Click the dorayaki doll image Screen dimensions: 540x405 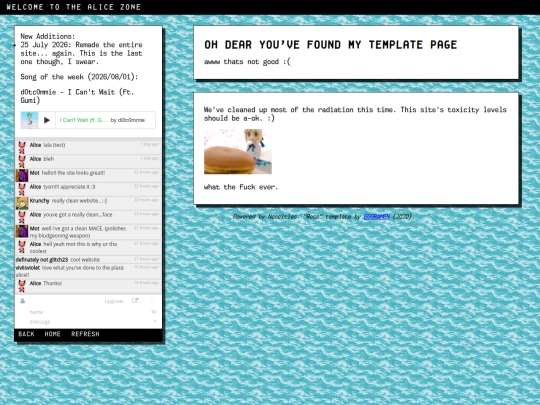pos(238,152)
